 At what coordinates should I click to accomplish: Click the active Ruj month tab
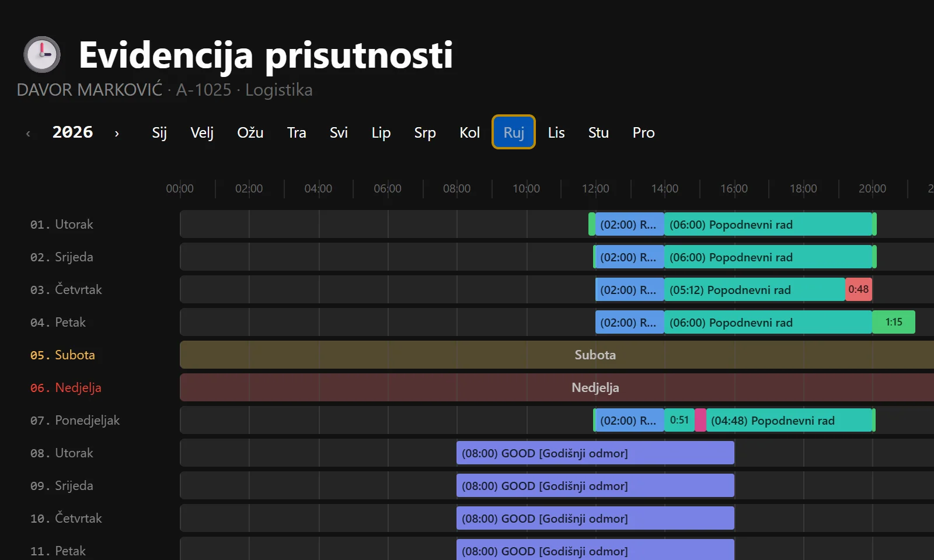tap(514, 132)
